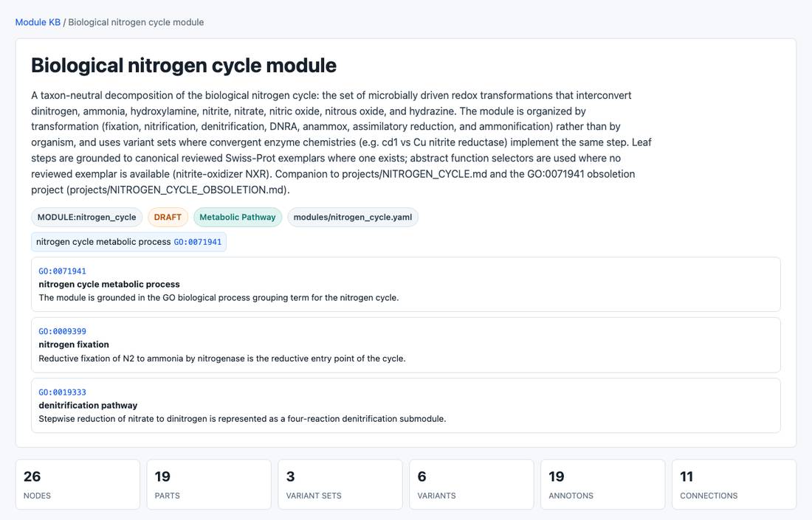Image resolution: width=812 pixels, height=520 pixels.
Task: Click the denitrification pathway term title
Action: (88, 405)
